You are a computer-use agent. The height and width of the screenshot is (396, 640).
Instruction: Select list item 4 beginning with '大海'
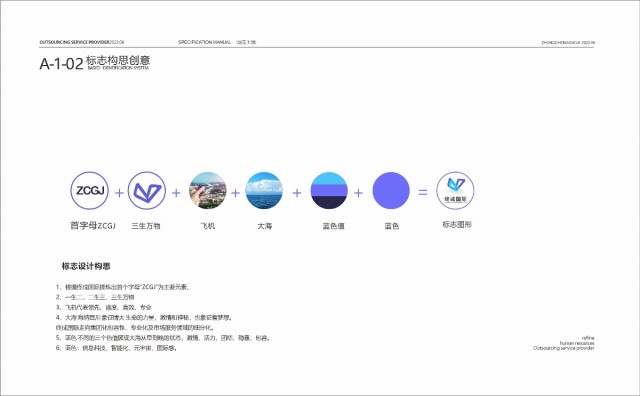[144, 318]
